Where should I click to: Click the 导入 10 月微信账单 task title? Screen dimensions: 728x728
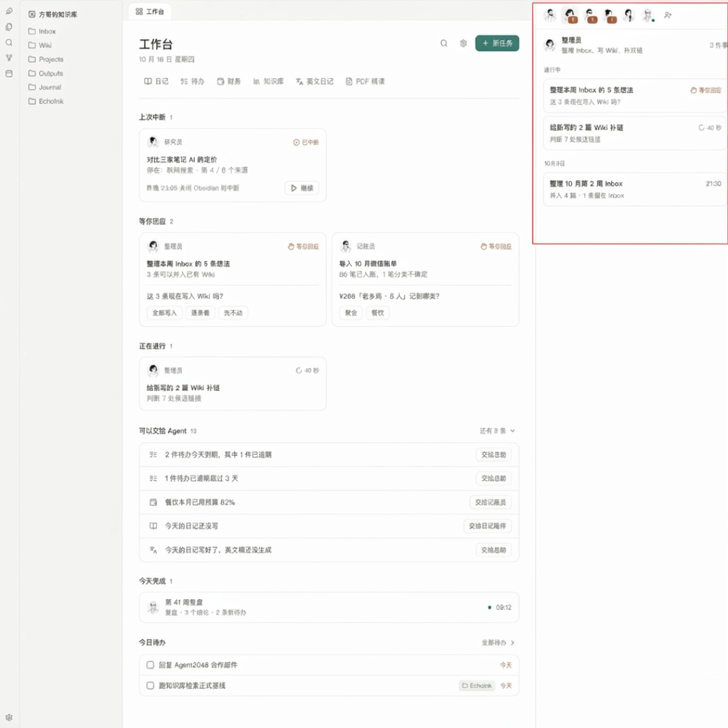(368, 264)
